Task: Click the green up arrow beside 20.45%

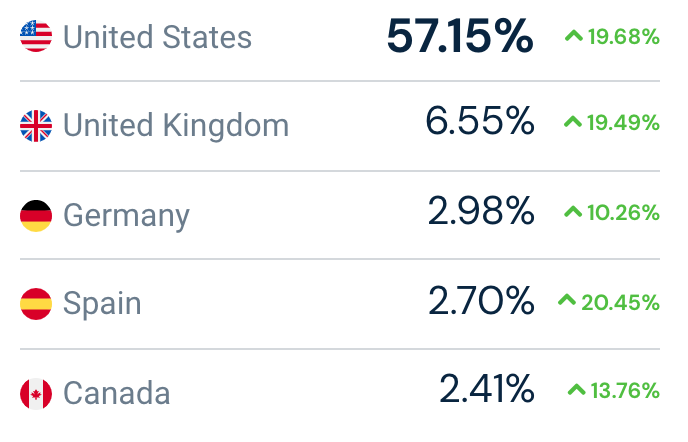Action: 567,300
